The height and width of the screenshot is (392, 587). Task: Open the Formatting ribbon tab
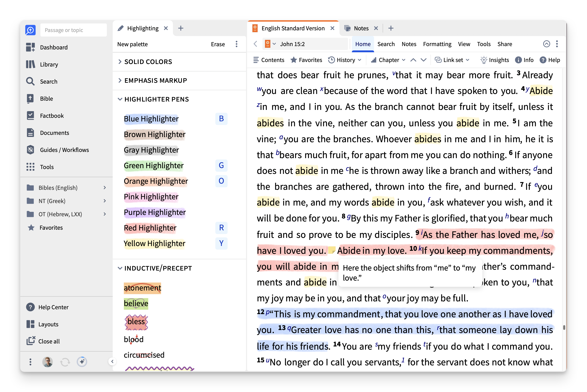click(x=437, y=44)
